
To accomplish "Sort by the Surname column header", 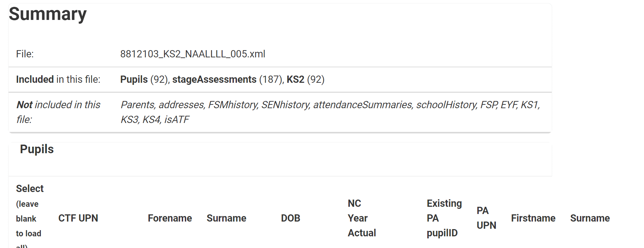I will 226,218.
